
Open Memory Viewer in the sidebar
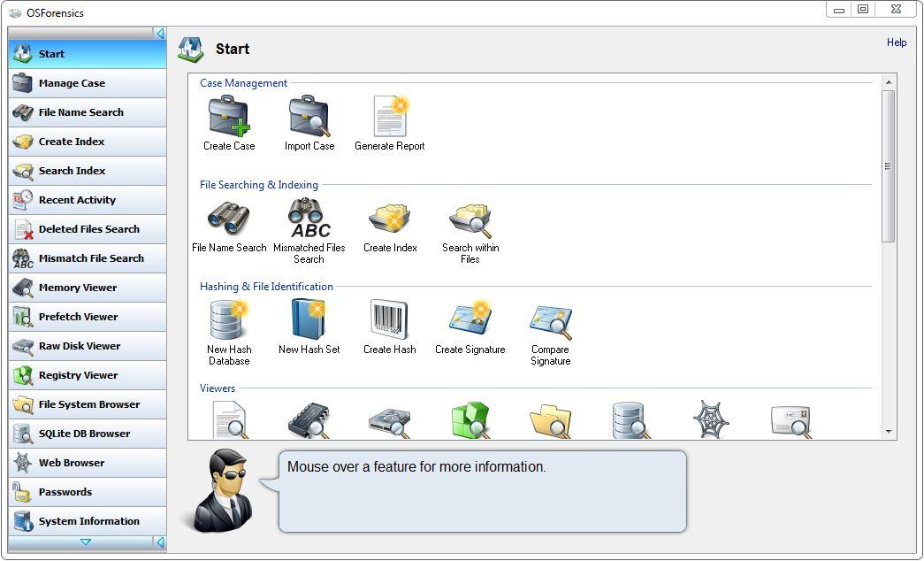tap(88, 288)
